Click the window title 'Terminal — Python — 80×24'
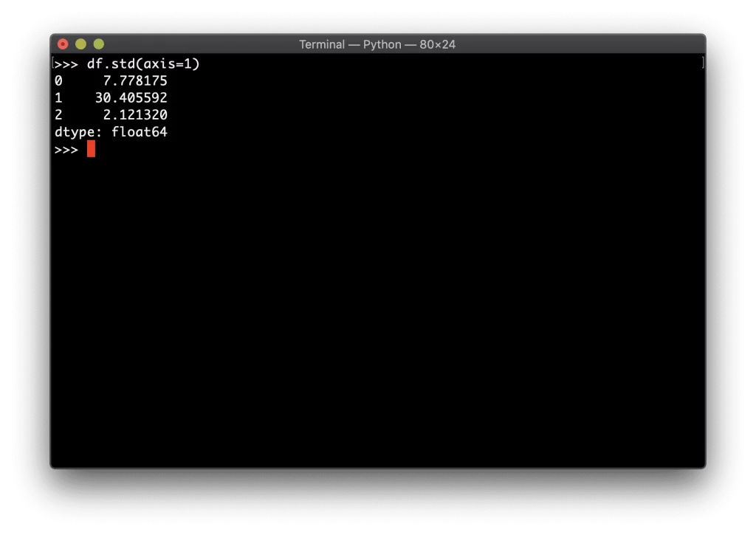This screenshot has height=535, width=756. click(377, 44)
